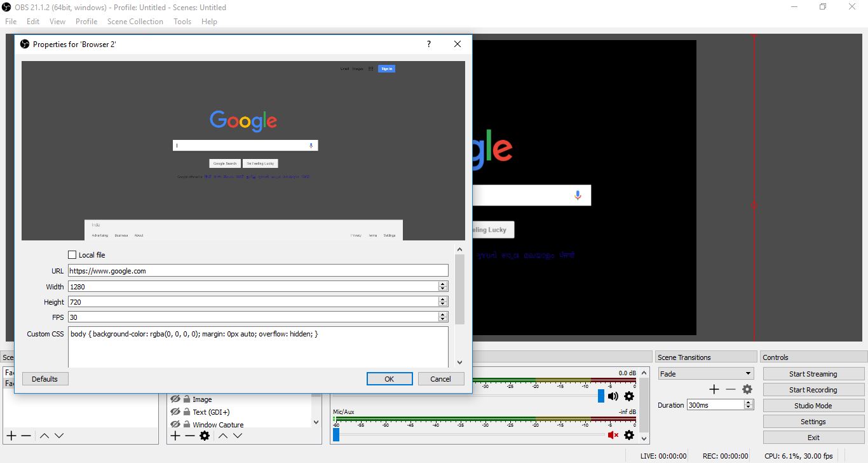Show the Text (GDI+) source via eye icon
Viewport: 868px width, 463px height.
click(175, 412)
